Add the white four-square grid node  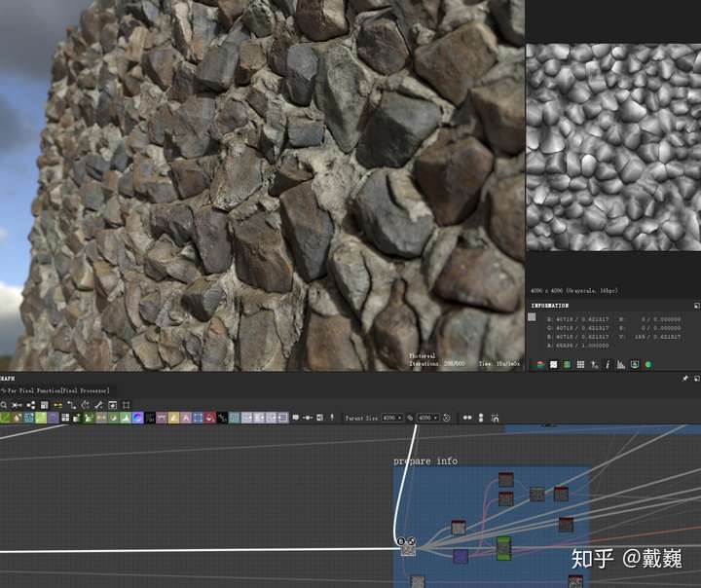click(x=65, y=418)
